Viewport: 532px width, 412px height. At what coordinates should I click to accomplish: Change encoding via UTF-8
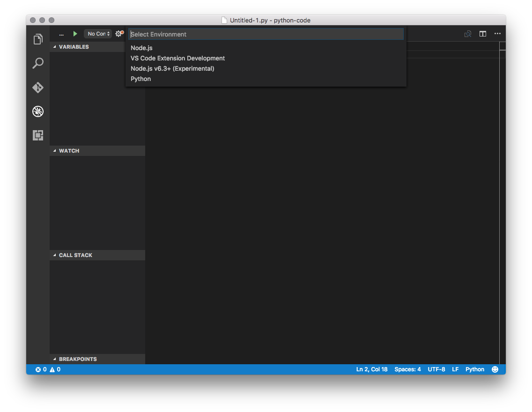(x=436, y=369)
